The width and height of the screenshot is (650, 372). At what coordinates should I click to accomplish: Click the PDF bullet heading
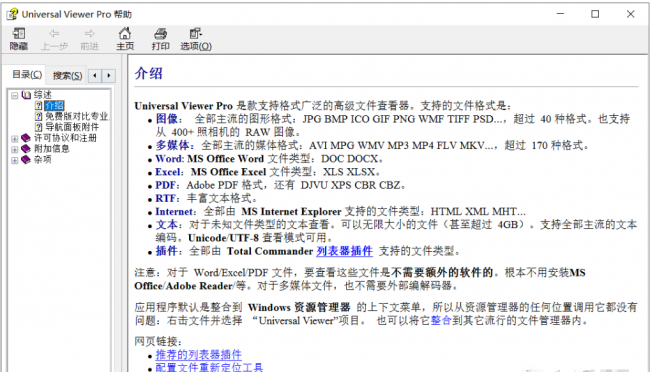tap(166, 185)
